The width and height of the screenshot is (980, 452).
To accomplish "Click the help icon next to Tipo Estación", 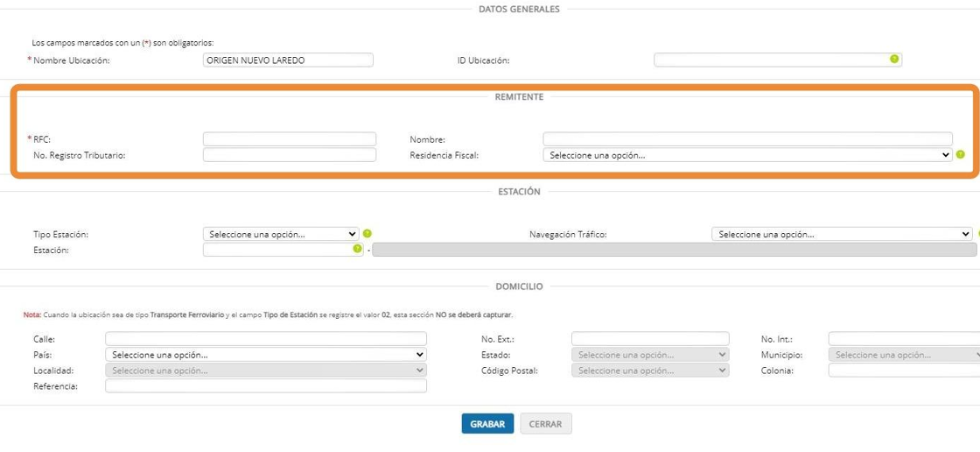I will pyautogui.click(x=367, y=234).
